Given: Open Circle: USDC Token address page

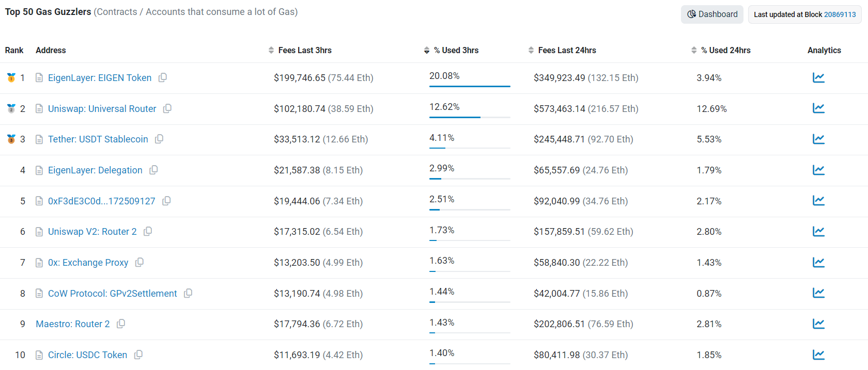Looking at the screenshot, I should pos(88,355).
